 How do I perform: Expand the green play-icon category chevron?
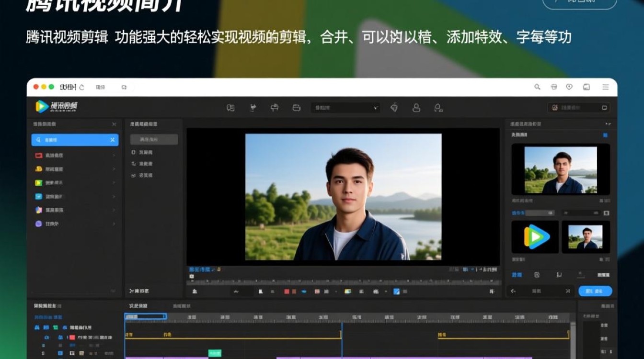[x=114, y=183]
